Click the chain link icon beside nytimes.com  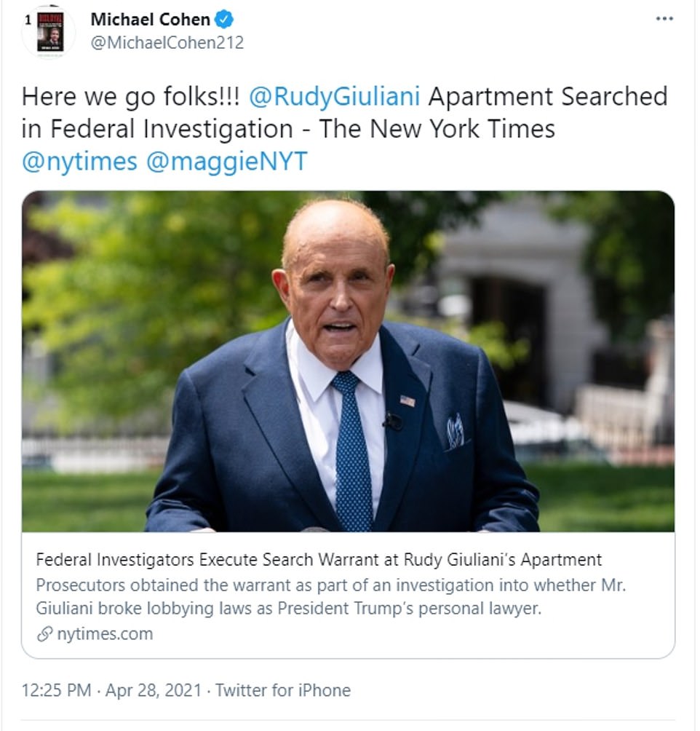tap(44, 634)
